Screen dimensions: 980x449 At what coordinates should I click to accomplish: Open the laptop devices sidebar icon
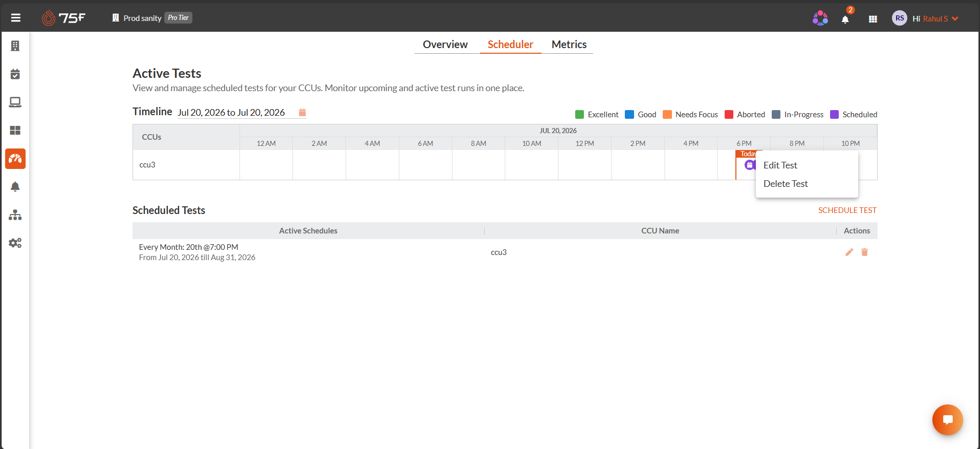click(x=15, y=102)
